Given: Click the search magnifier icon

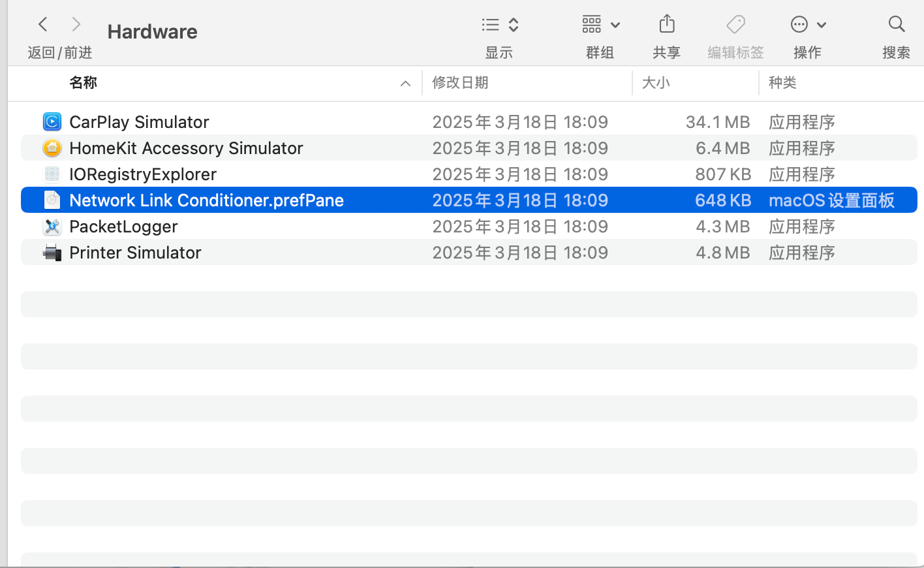Looking at the screenshot, I should (897, 24).
